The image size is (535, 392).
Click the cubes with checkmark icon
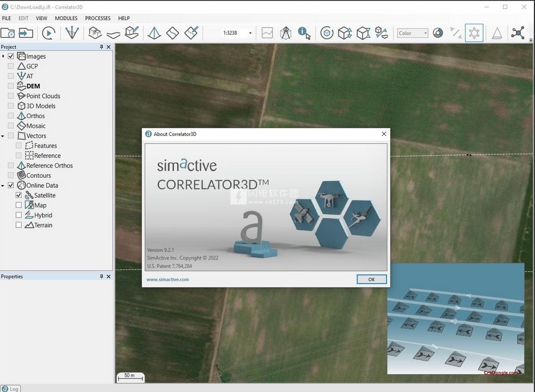(382, 33)
